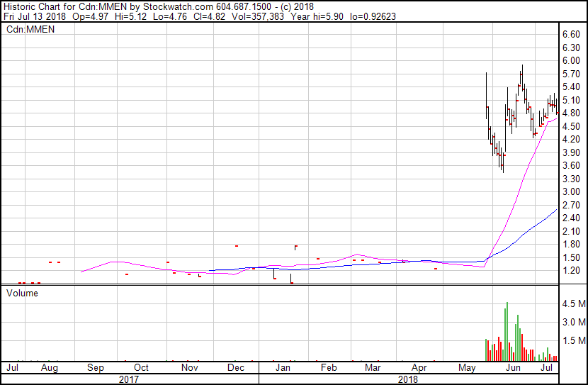Click the 'Jun' month label on time axis
The width and height of the screenshot is (588, 385).
(x=513, y=368)
